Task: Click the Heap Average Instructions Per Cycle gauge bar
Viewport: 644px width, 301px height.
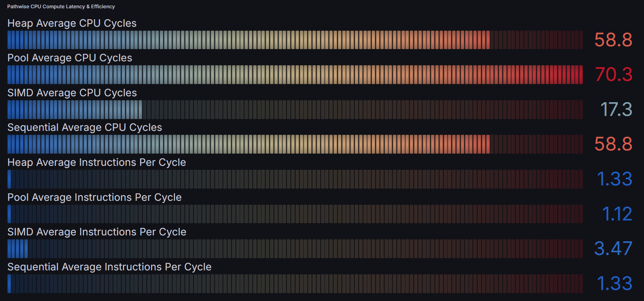Action: click(295, 179)
